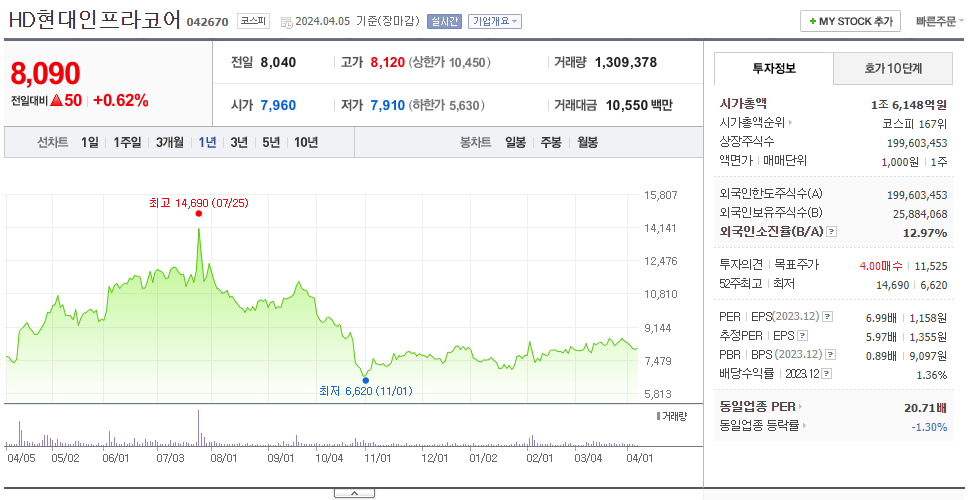Click the stock code 042670
The height and width of the screenshot is (500, 968).
(207, 22)
